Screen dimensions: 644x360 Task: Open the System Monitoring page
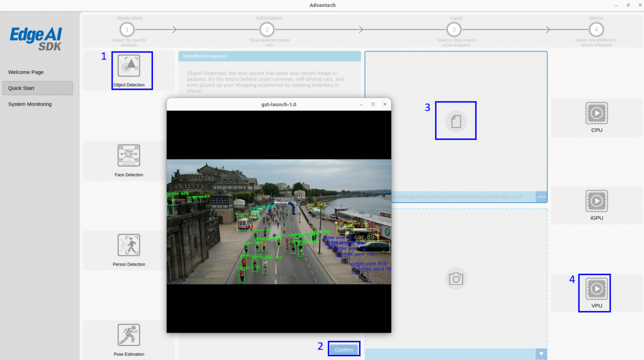pos(36,104)
